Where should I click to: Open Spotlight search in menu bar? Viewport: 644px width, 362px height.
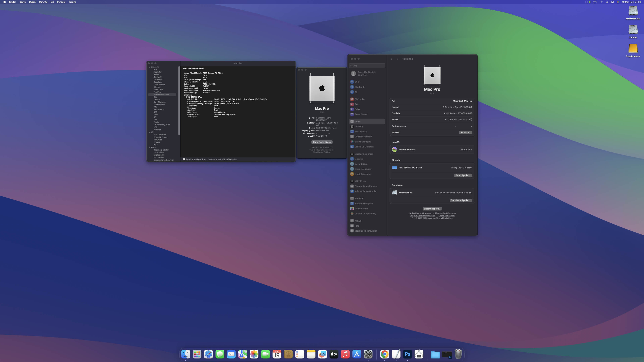pos(607,2)
